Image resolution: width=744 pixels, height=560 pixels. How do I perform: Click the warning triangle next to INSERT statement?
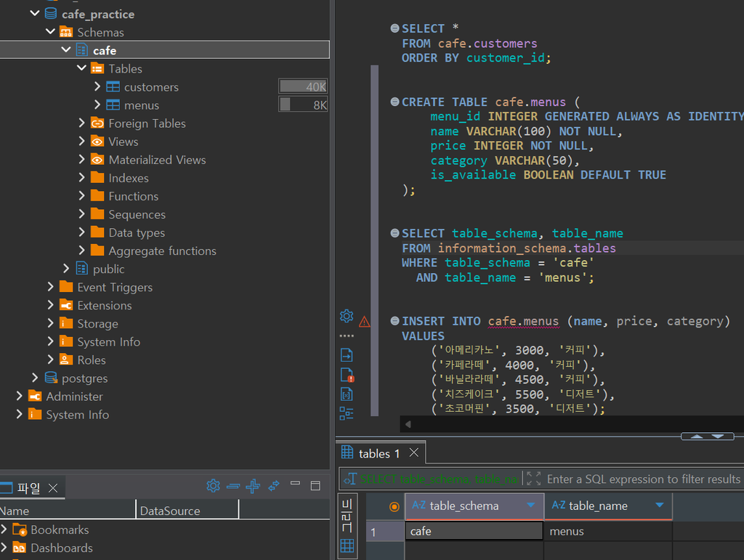click(365, 322)
